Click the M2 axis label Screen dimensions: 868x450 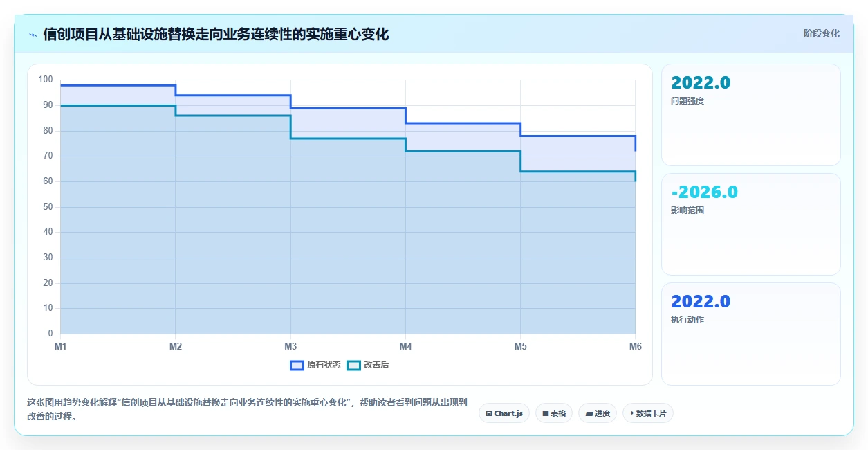point(176,346)
